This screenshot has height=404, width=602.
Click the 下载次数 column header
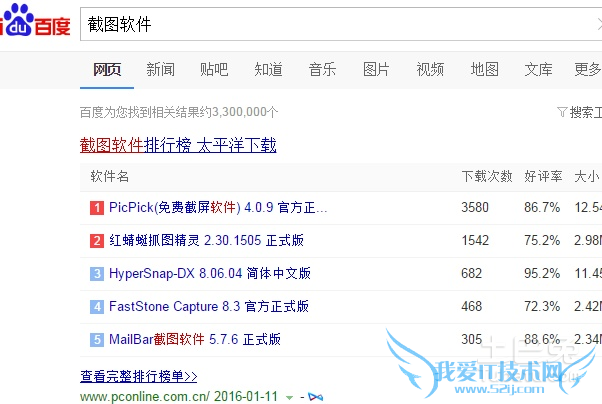click(487, 176)
